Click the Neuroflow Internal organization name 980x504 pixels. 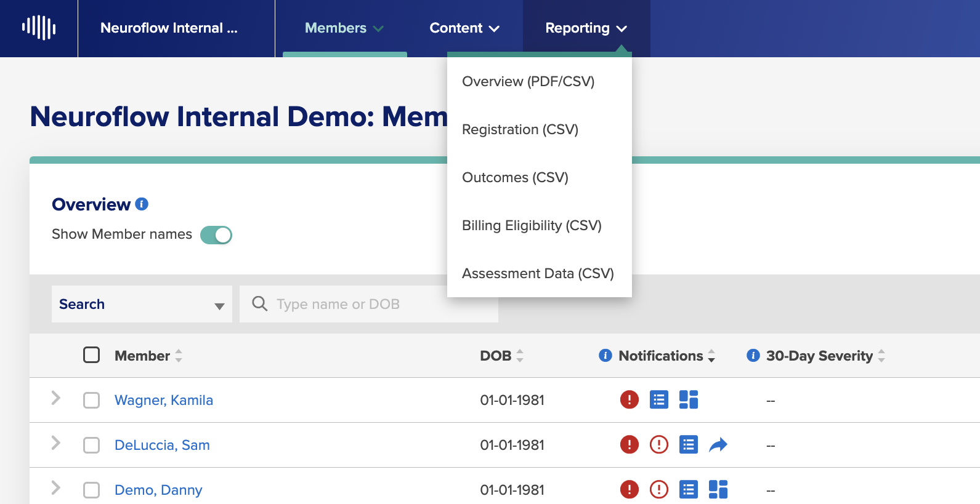[169, 28]
